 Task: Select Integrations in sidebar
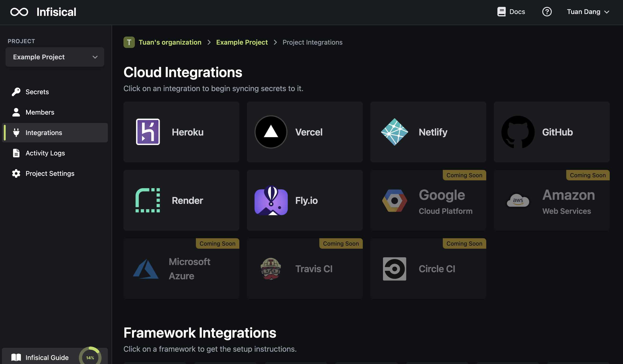55,133
